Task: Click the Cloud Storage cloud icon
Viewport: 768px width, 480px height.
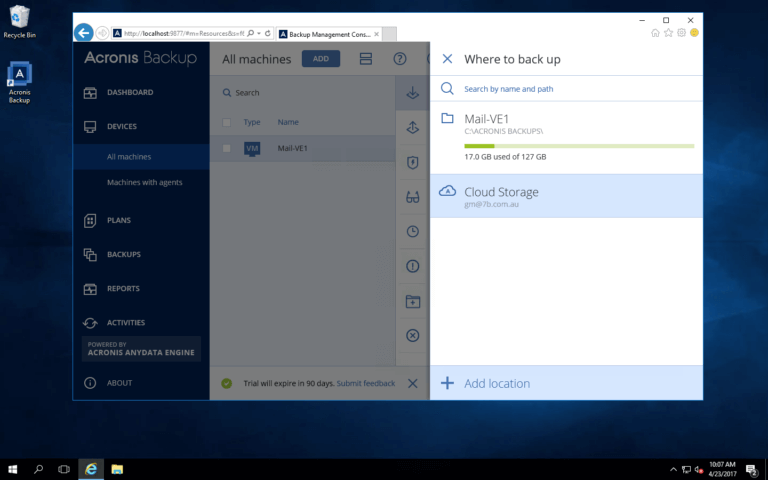Action: (x=447, y=191)
